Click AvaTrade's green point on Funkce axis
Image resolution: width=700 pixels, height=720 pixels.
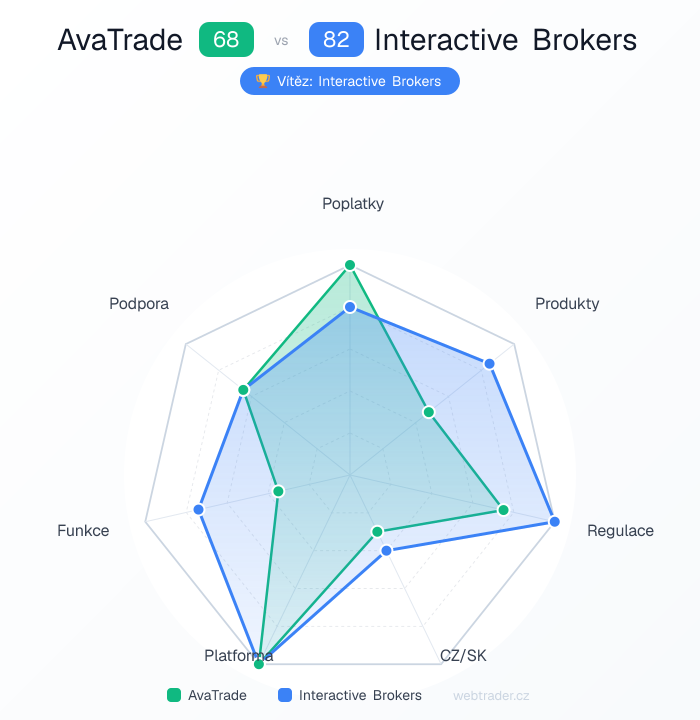pos(279,491)
